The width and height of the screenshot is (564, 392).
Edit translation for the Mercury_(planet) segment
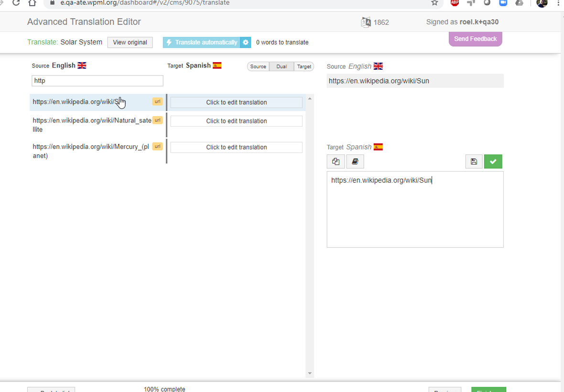coord(236,147)
